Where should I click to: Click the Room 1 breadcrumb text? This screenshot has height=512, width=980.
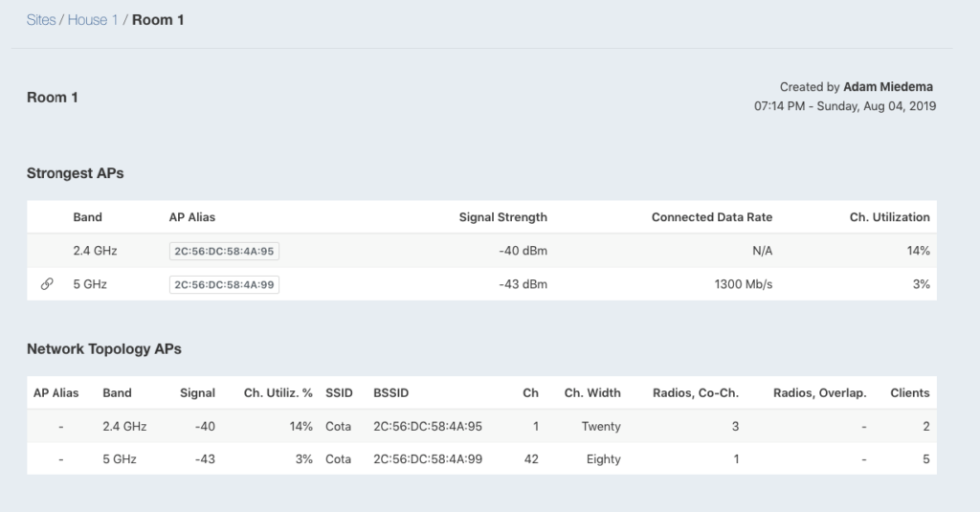point(158,20)
